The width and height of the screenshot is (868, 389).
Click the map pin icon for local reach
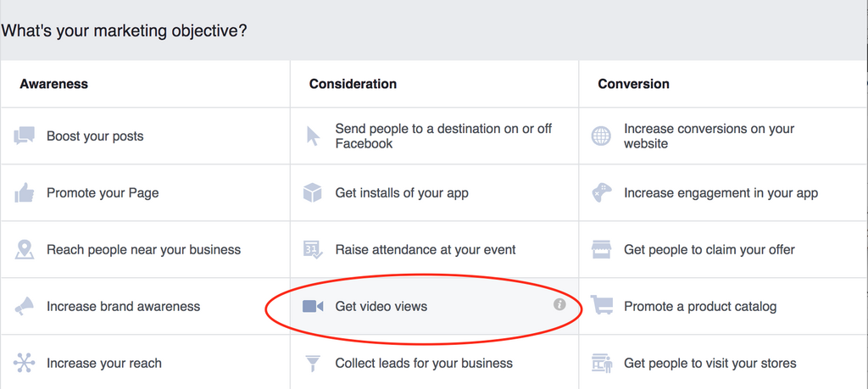click(x=25, y=250)
